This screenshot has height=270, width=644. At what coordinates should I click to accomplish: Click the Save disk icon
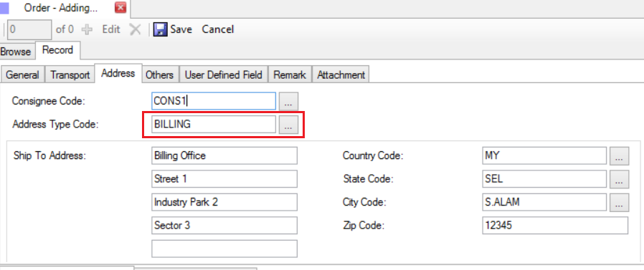160,29
